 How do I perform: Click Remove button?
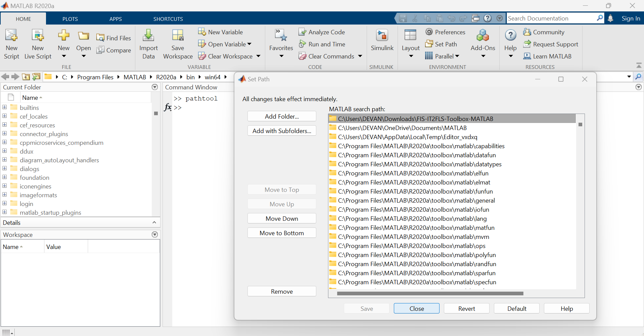click(x=282, y=291)
